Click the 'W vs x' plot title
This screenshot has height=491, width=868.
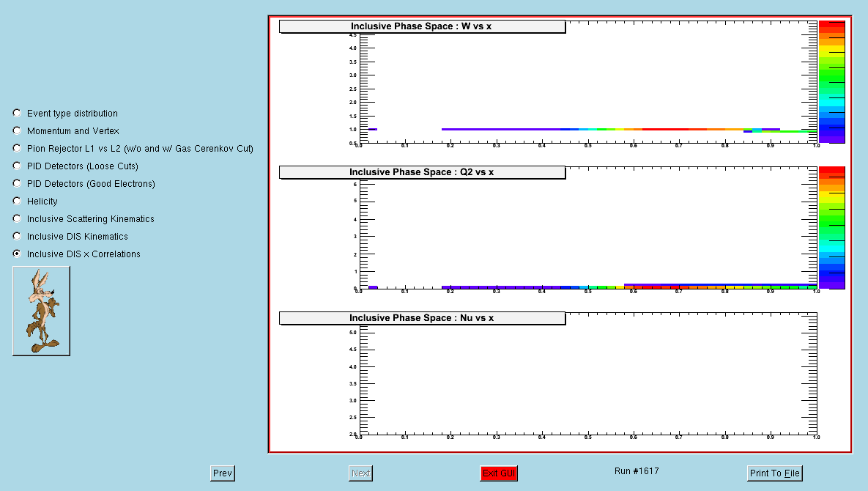click(423, 26)
